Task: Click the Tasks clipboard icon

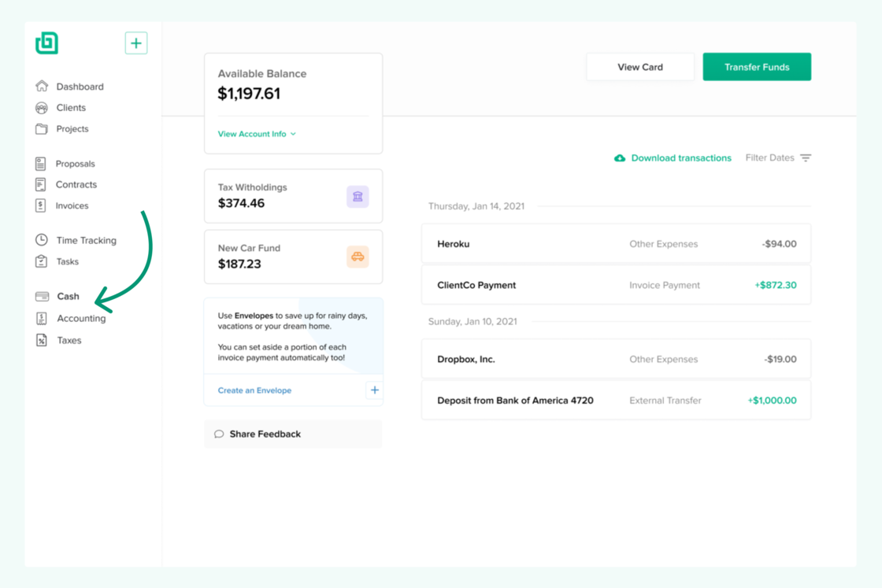Action: click(x=42, y=261)
